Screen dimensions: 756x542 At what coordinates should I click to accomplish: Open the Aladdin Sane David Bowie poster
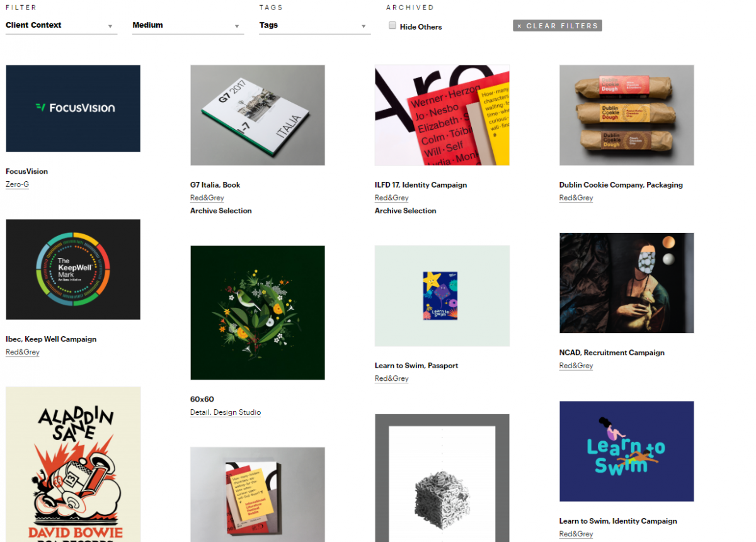(x=73, y=465)
